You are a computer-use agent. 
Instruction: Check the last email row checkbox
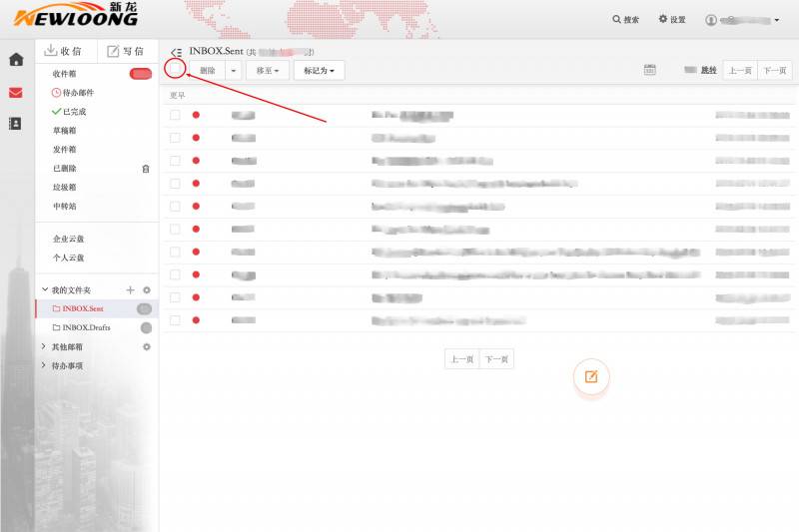tap(175, 320)
